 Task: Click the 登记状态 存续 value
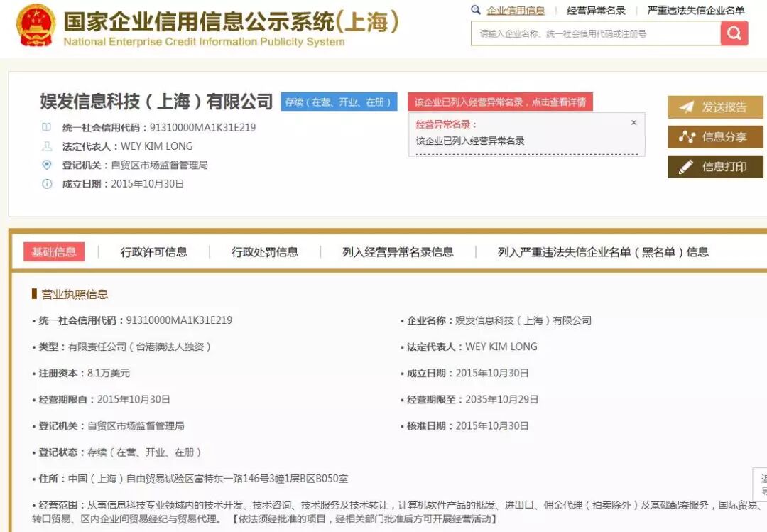(143, 452)
